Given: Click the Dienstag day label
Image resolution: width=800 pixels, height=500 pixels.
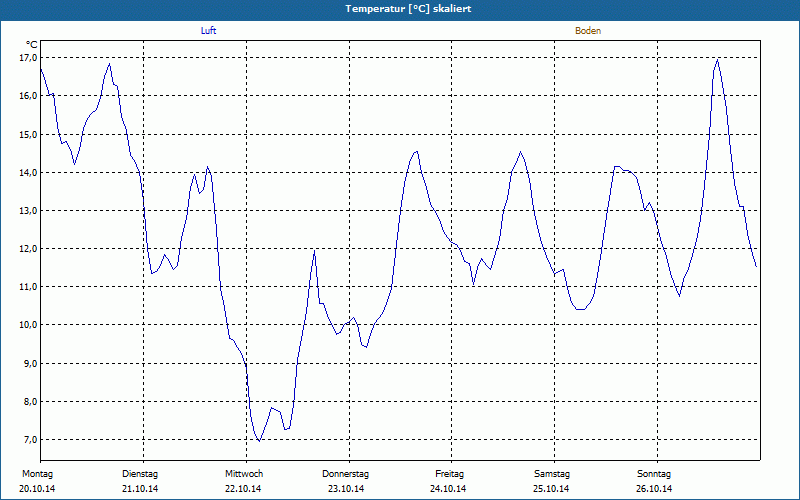Looking at the screenshot, I should click(x=140, y=474).
